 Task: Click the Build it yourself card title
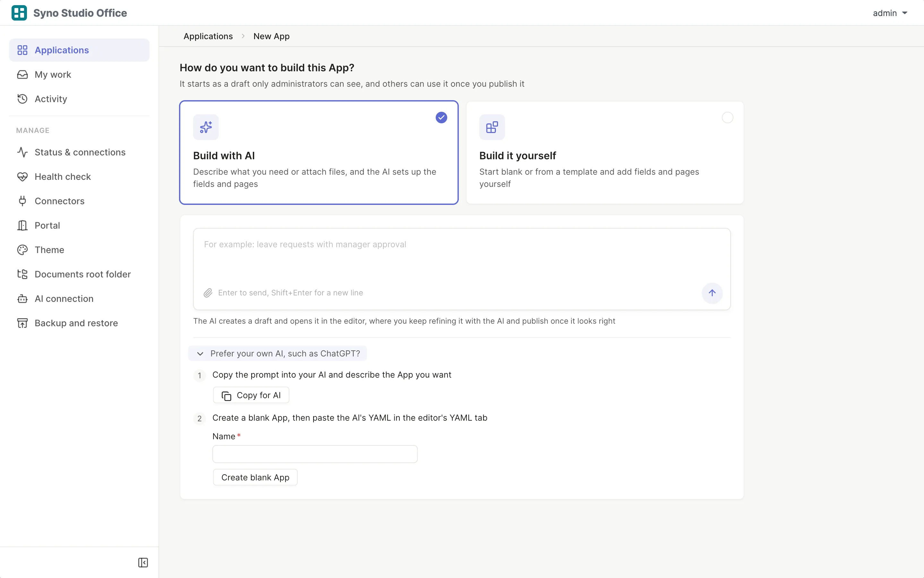pyautogui.click(x=518, y=156)
